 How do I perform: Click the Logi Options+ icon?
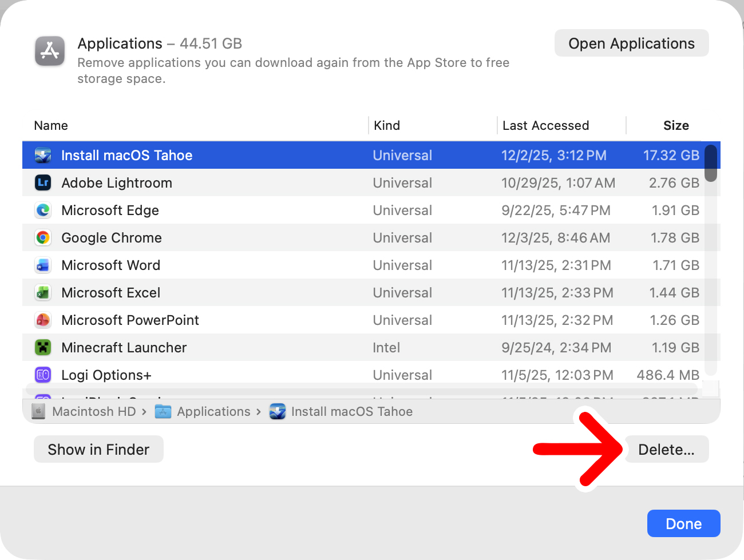43,375
